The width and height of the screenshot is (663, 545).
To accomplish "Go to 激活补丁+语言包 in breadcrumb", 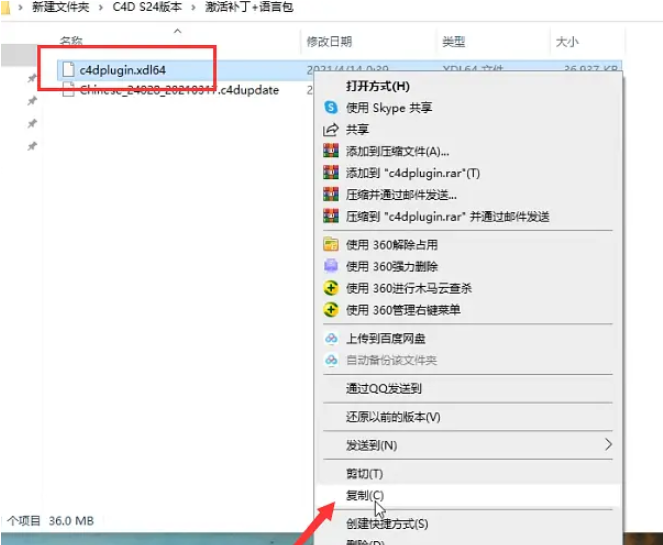I will click(x=249, y=7).
